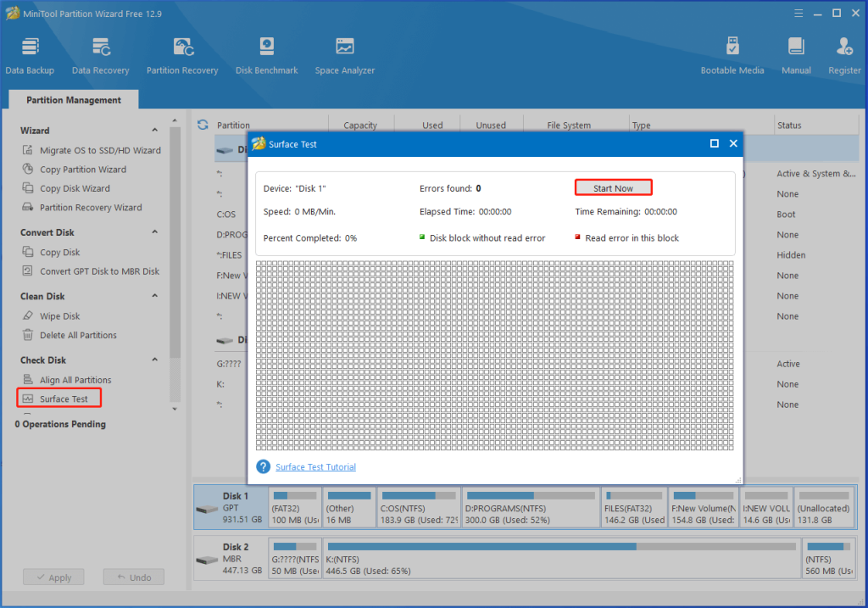Screen dimensions: 868x608
Task: Select the (Other) 16 MB block
Action: pyautogui.click(x=348, y=507)
